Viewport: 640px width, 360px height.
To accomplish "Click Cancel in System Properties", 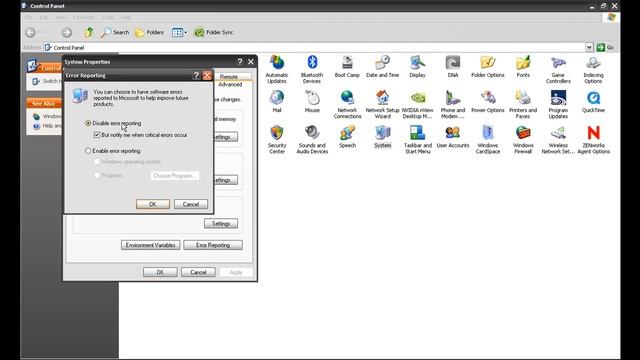I will 198,272.
